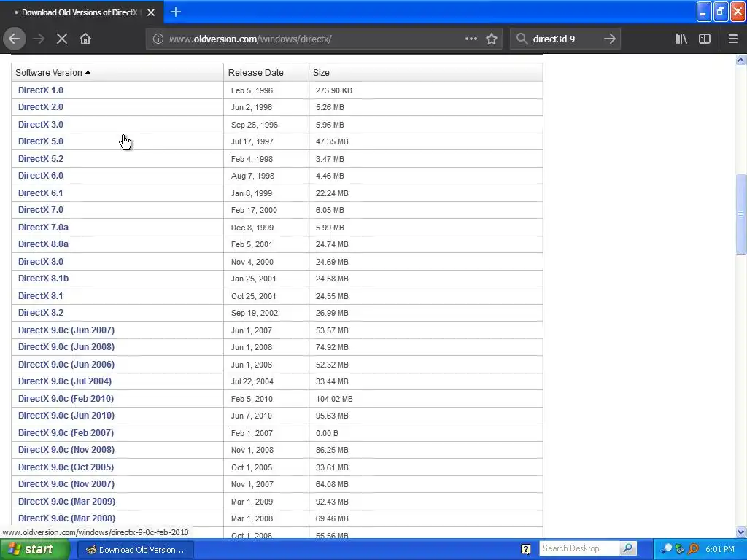Click the blue magnifier tray icon
The width and height of the screenshot is (747, 560).
pyautogui.click(x=667, y=549)
